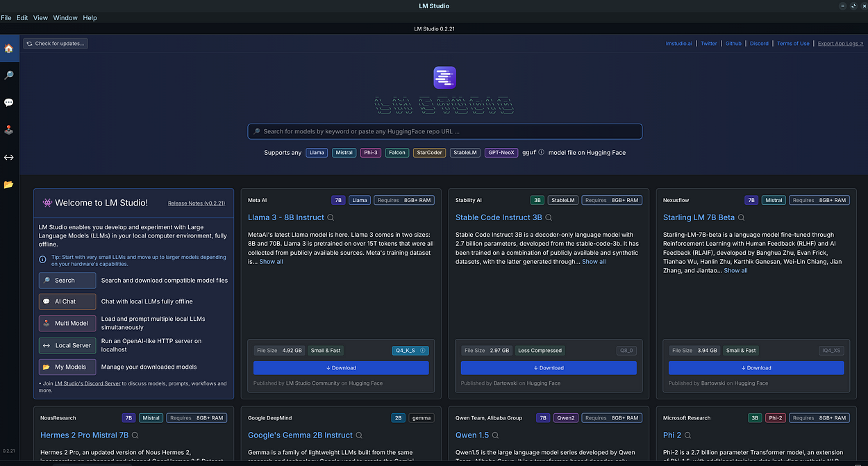Click the Mistral architecture tag under search
Screen dimensions: 868x466
(x=344, y=153)
